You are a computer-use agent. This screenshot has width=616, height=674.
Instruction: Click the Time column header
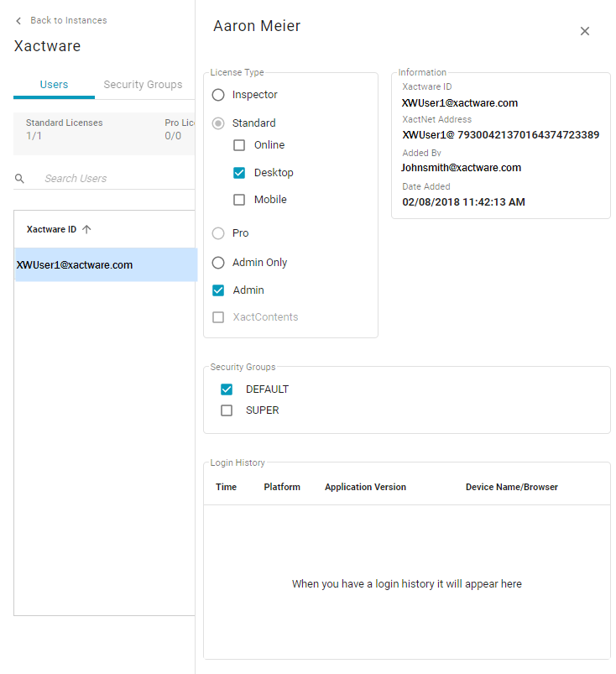[226, 487]
